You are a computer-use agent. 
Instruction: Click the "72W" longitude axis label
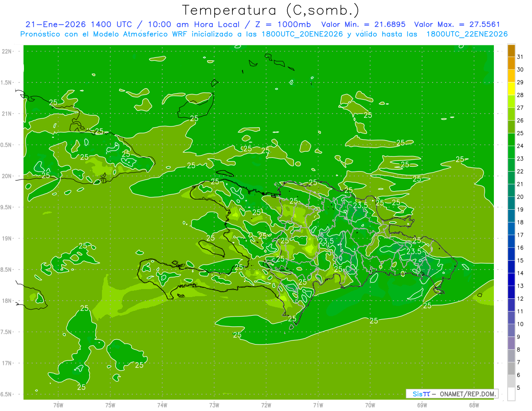[266, 405]
